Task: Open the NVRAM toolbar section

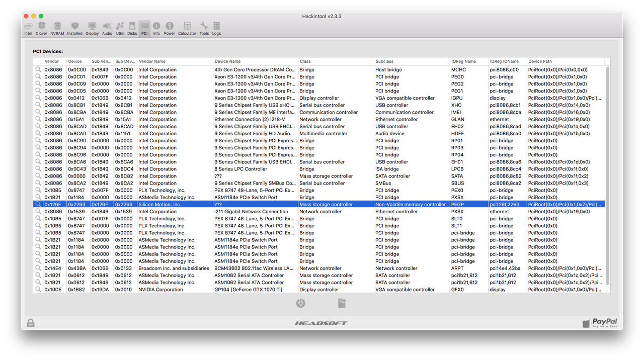Action: [57, 28]
